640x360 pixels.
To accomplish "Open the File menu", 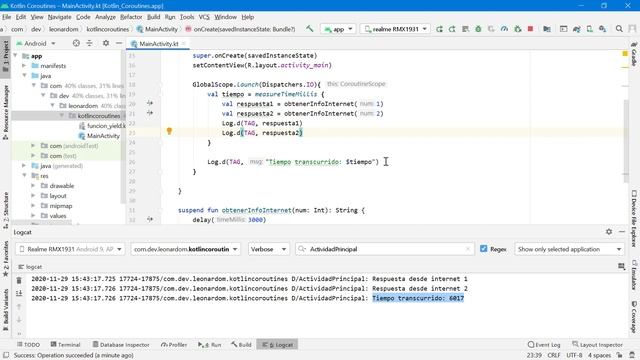I will [7, 17].
